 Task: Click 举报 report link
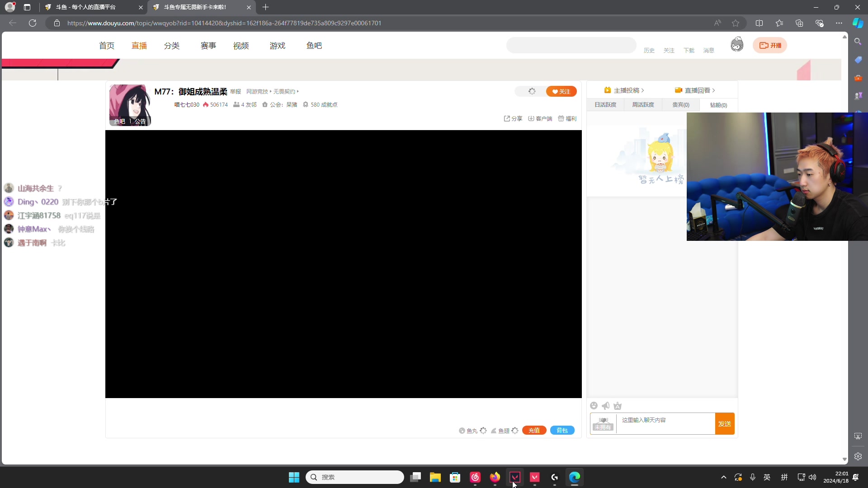236,91
